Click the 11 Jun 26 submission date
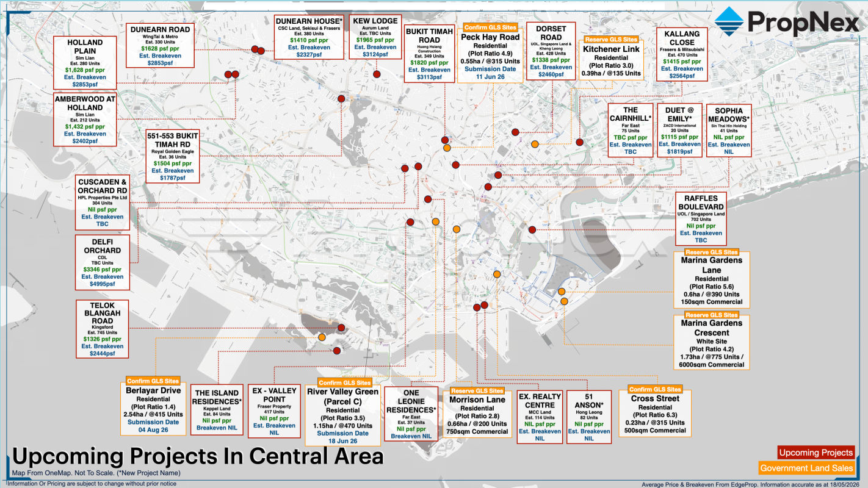The width and height of the screenshot is (868, 488). click(x=491, y=77)
